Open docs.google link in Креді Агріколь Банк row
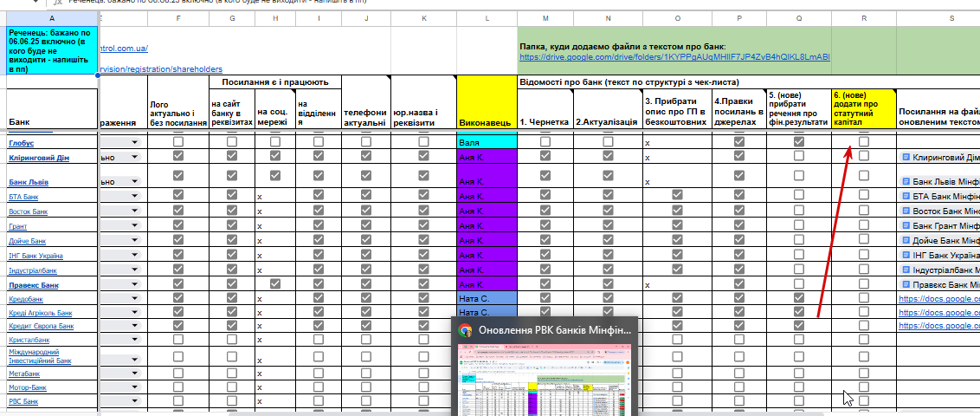 pos(939,312)
